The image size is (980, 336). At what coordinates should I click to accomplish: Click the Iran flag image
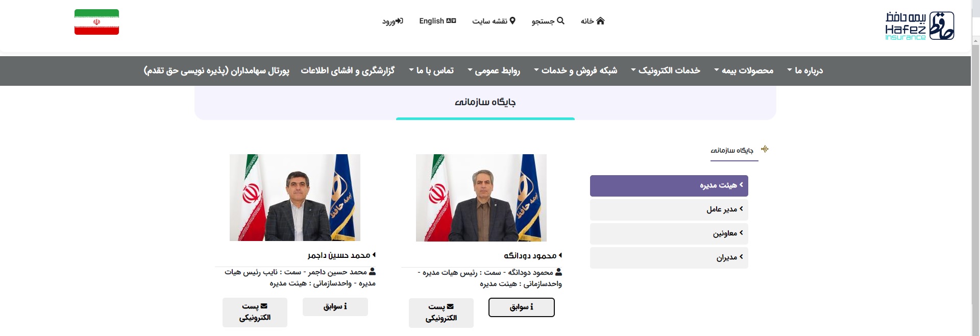(x=96, y=22)
